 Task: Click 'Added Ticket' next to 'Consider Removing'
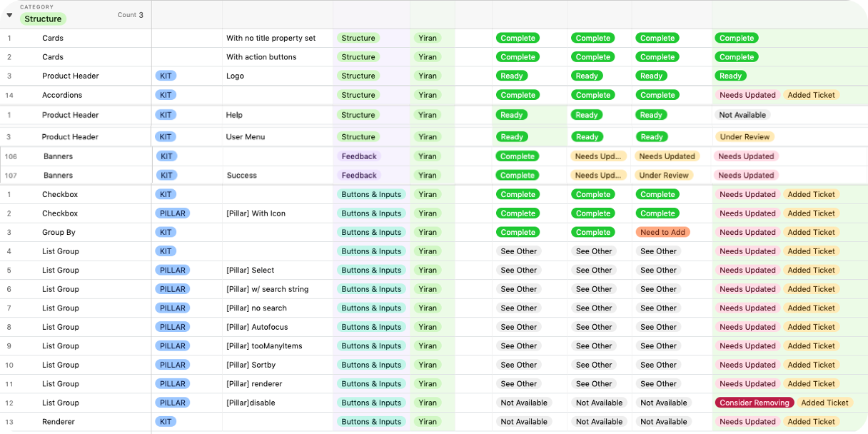(x=824, y=403)
